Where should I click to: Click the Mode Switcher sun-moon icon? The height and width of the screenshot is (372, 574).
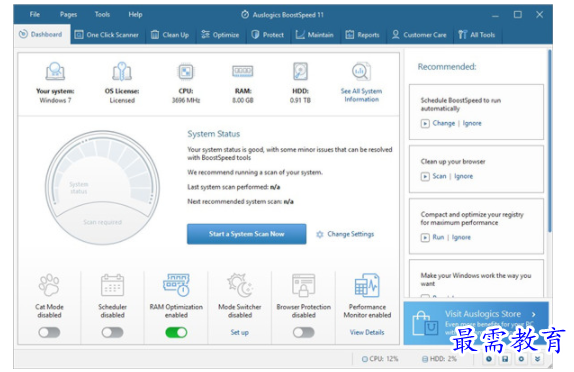(x=240, y=285)
